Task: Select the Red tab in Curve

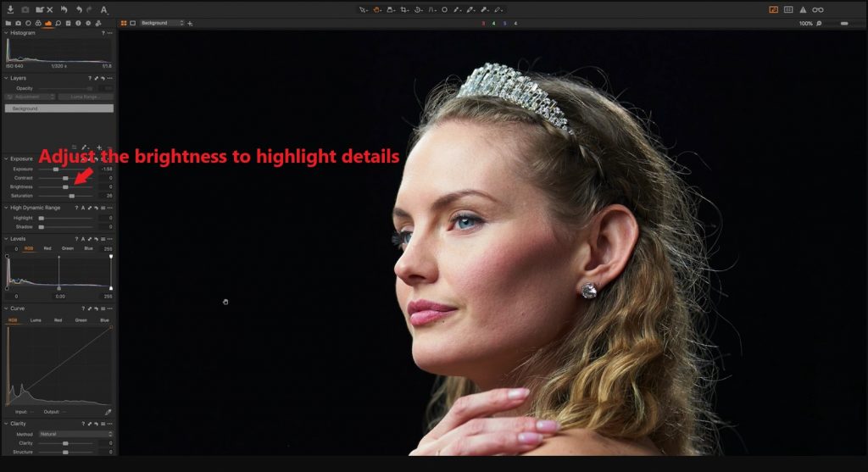Action: (58, 319)
